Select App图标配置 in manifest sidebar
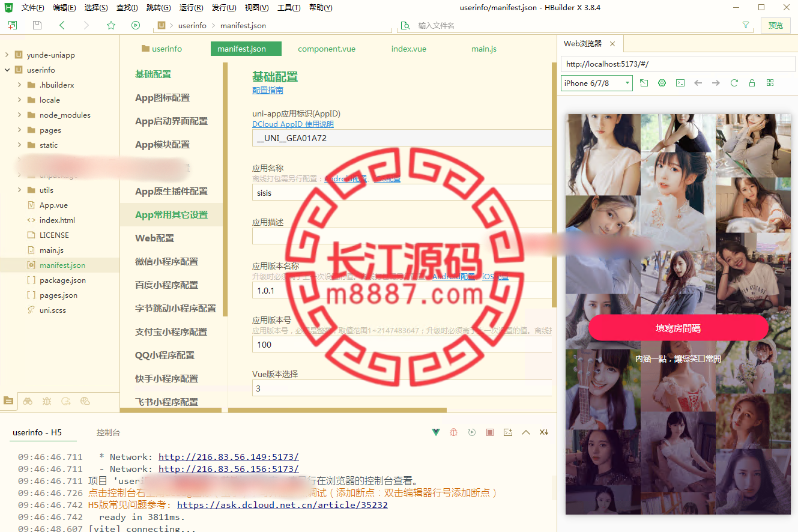 [162, 98]
